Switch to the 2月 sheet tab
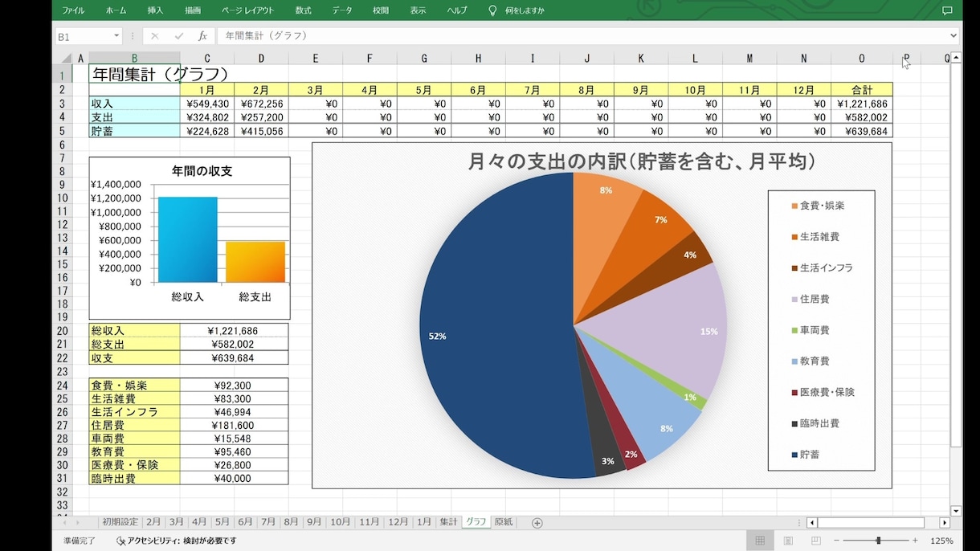Viewport: 980px width, 551px height. pyautogui.click(x=153, y=522)
